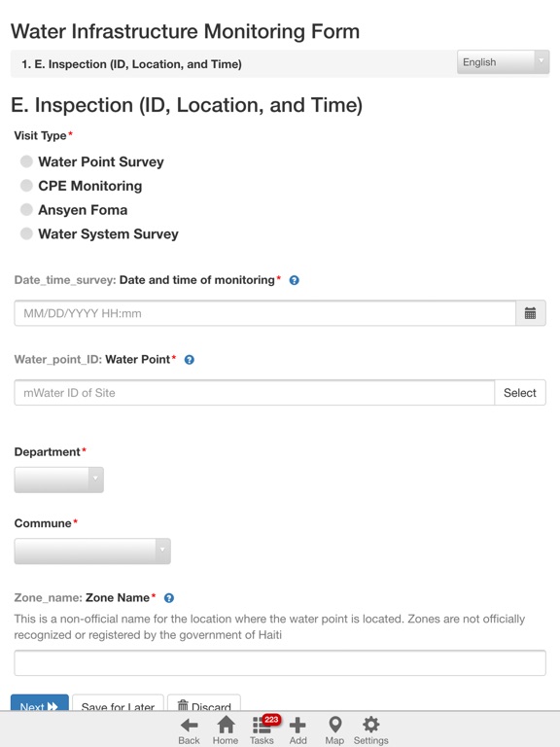Tap the Add plus icon
The image size is (560, 747).
pos(297,730)
